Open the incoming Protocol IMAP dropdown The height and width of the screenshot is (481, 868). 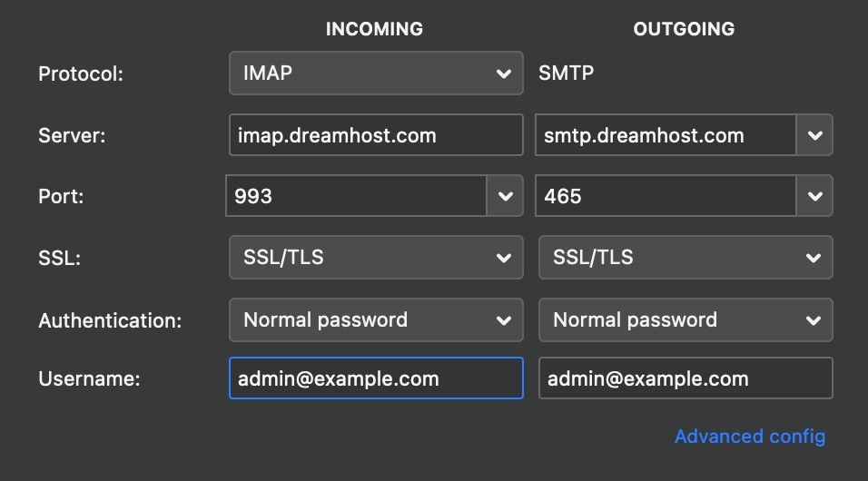point(376,74)
